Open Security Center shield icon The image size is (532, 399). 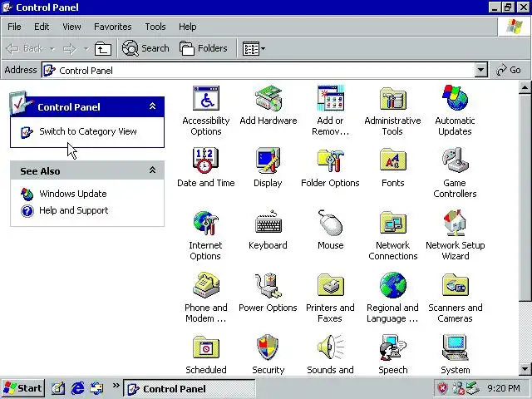click(268, 347)
